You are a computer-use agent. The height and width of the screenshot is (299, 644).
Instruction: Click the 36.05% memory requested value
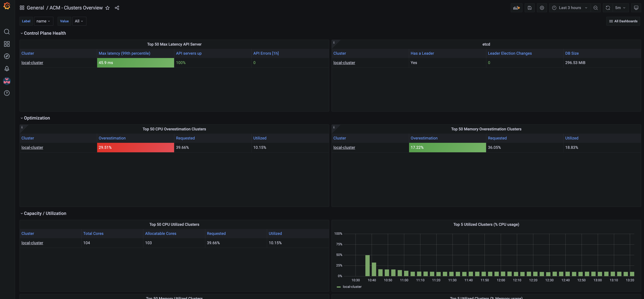[x=494, y=147]
